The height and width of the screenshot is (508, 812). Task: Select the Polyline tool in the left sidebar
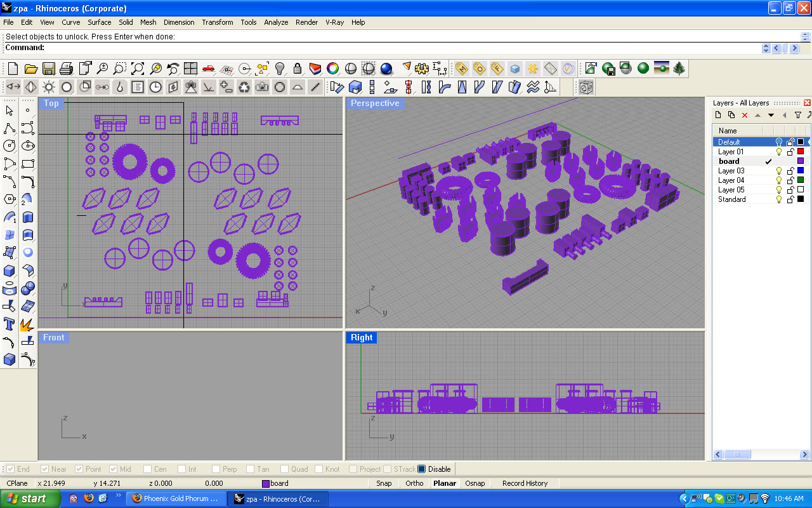10,129
